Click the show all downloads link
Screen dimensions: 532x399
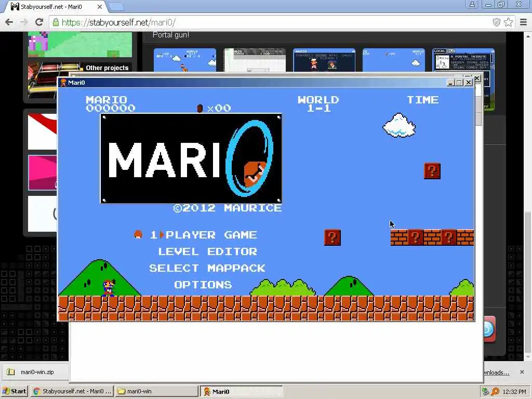(x=497, y=373)
